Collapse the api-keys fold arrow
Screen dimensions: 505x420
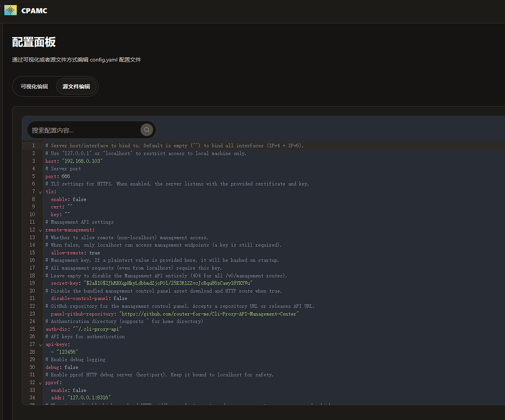40,345
